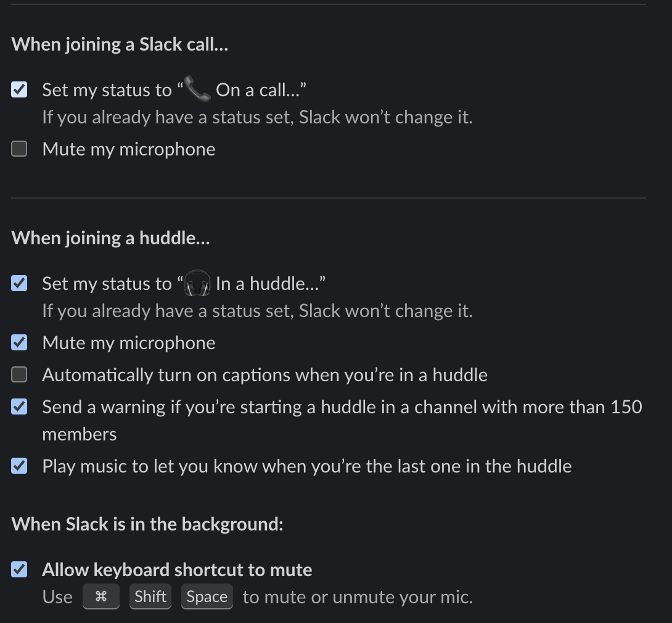Select the 'When joining a Slack call' heading
672x623 pixels.
(x=119, y=44)
